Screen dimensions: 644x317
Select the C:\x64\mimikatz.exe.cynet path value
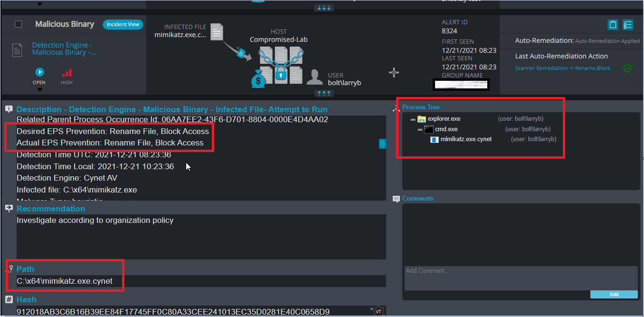[x=65, y=281]
